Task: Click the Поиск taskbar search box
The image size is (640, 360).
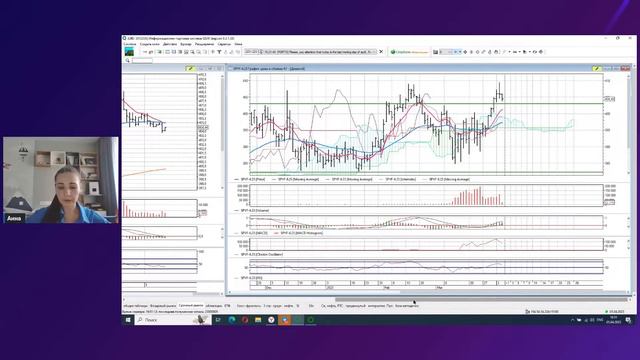Action: (173, 320)
